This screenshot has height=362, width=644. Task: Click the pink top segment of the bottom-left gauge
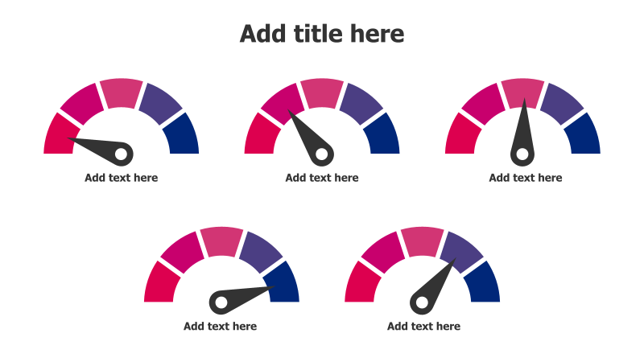click(x=222, y=242)
